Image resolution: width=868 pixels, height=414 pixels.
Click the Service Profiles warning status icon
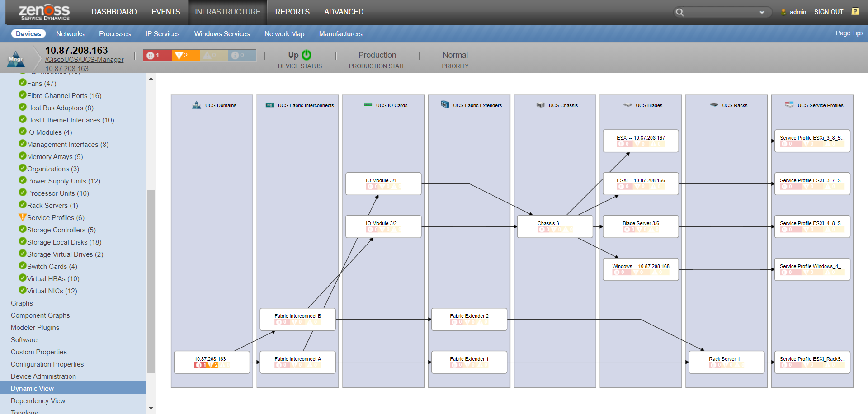pos(23,216)
